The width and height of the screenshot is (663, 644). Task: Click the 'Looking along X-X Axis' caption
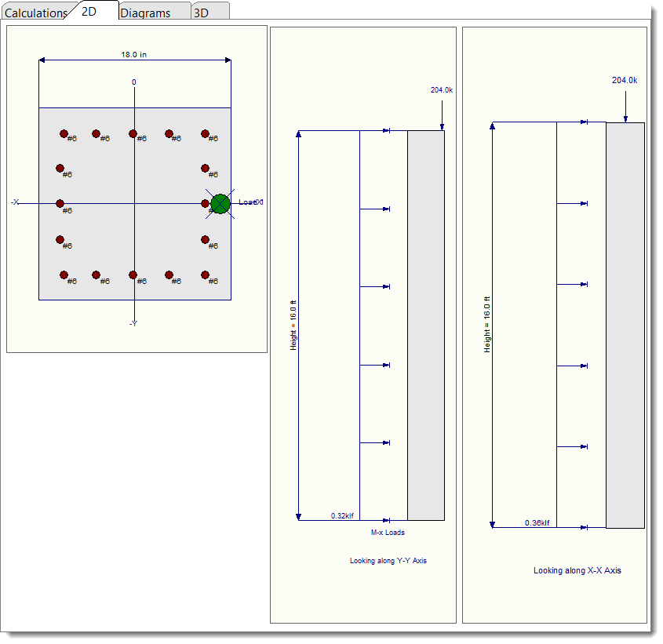pyautogui.click(x=577, y=570)
